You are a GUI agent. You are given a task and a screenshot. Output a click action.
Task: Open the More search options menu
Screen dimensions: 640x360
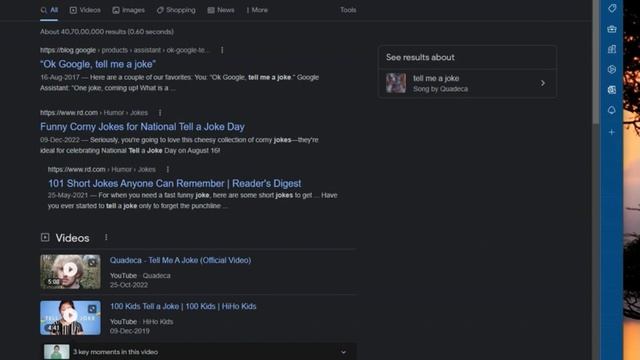257,10
